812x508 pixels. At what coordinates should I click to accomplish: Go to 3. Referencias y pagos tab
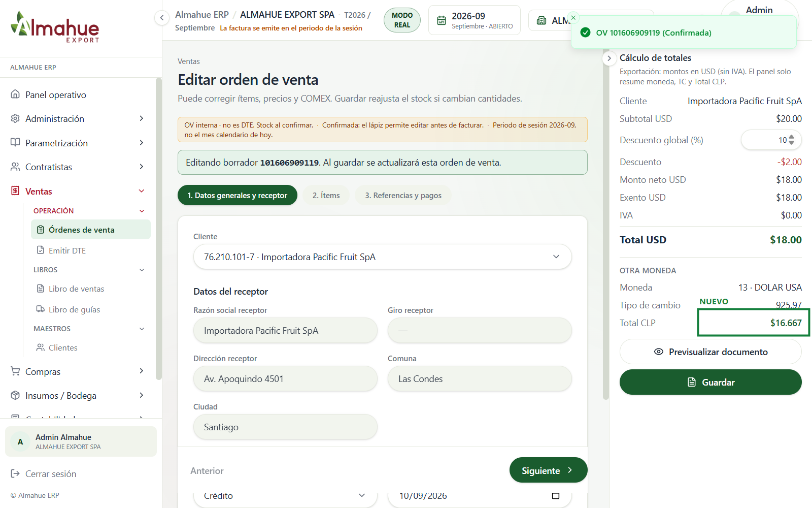(x=403, y=195)
